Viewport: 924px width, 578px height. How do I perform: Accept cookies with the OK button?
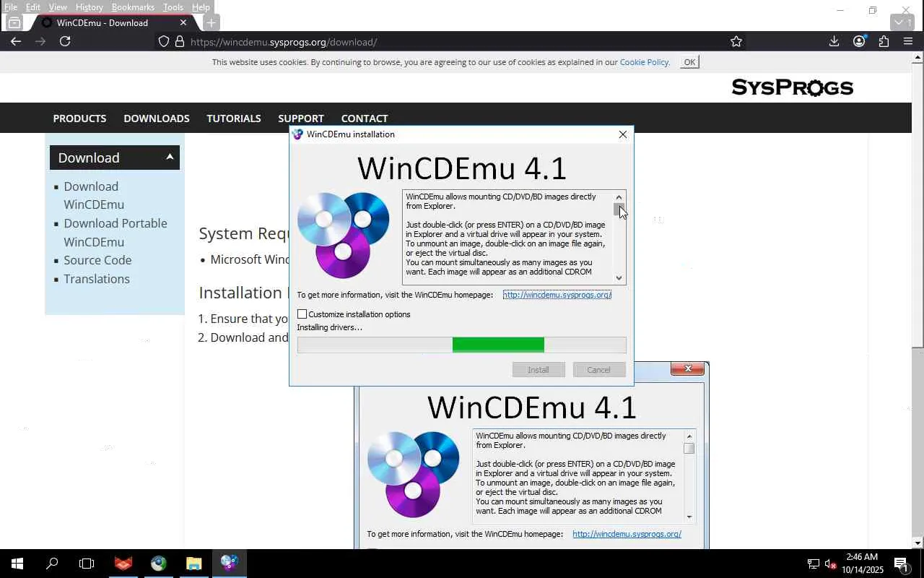click(x=689, y=62)
